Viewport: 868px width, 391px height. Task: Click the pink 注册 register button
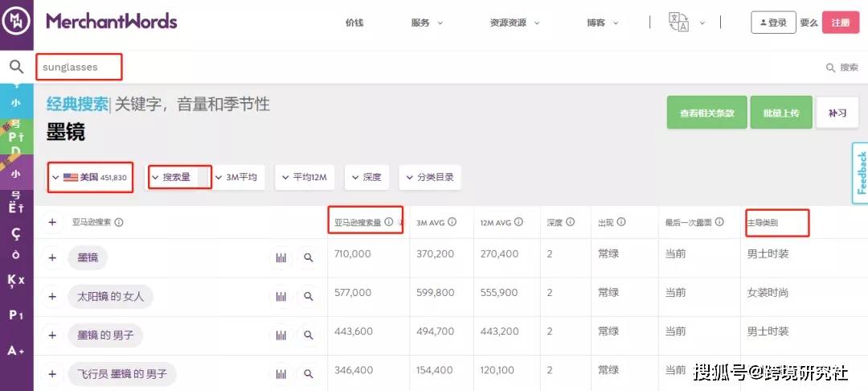841,23
